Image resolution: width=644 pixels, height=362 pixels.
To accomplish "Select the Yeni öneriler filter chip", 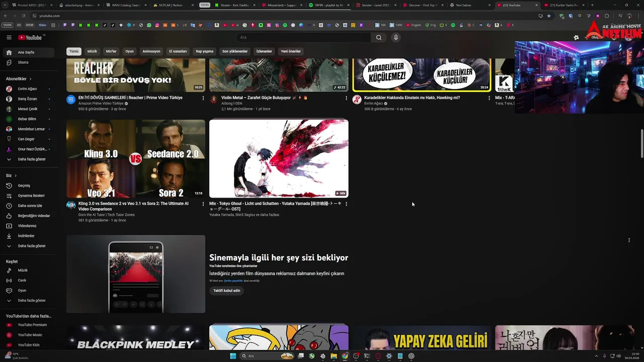I will 291,51.
